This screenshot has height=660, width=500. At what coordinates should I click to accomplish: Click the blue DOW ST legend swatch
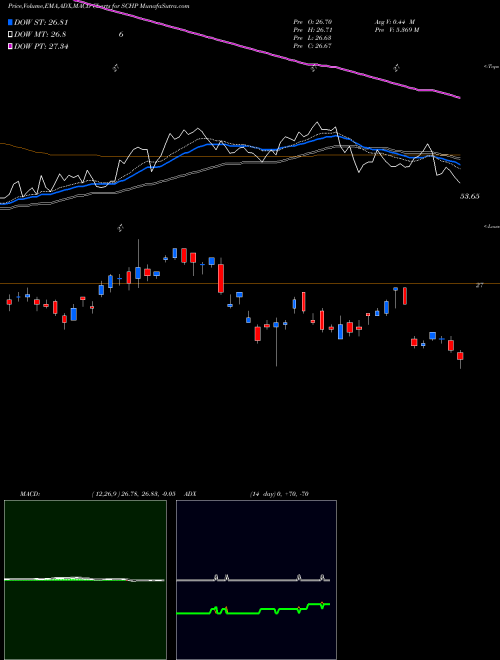[10, 22]
